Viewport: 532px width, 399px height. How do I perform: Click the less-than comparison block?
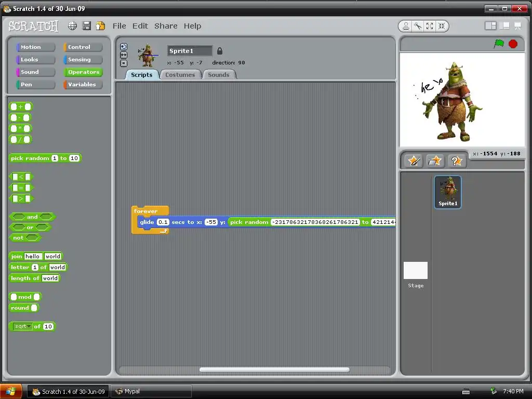[21, 177]
